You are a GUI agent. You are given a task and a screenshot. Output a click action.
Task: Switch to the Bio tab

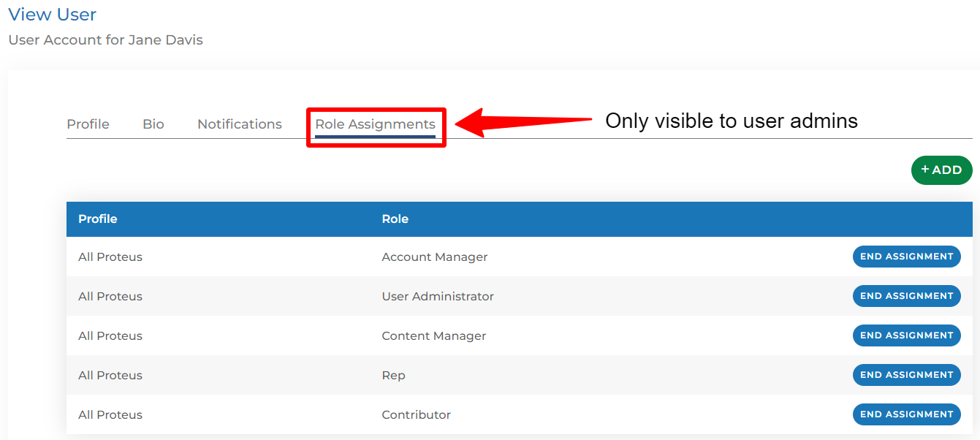[x=153, y=124]
